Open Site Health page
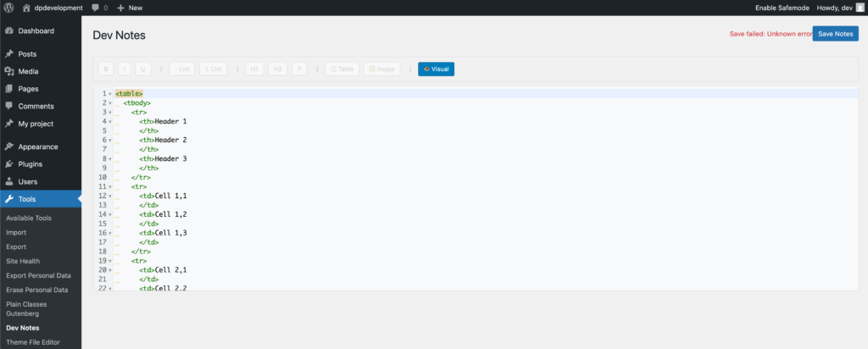The image size is (868, 349). click(x=23, y=261)
